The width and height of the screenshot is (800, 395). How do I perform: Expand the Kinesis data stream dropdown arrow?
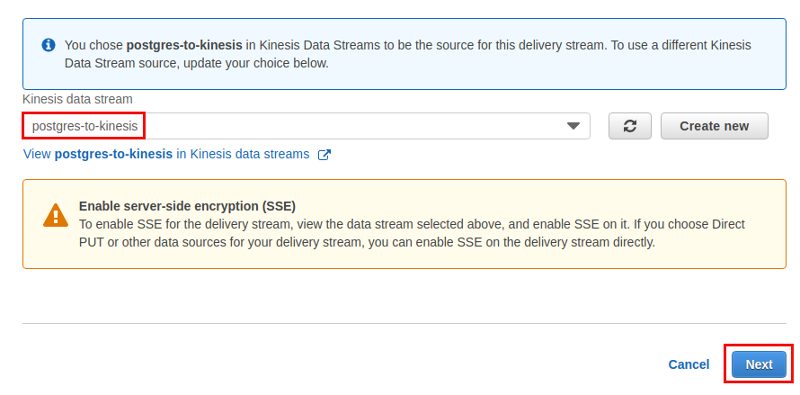[573, 126]
